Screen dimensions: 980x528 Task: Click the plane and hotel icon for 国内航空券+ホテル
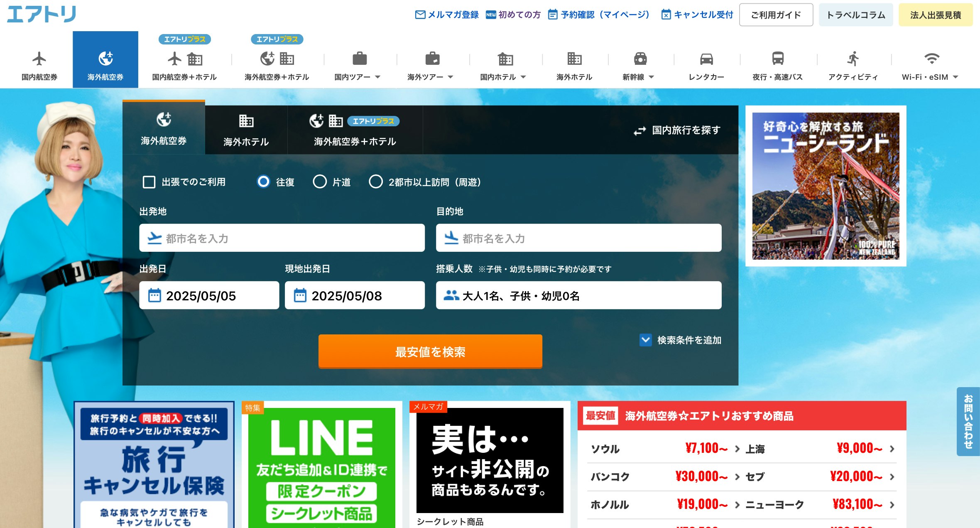[185, 59]
